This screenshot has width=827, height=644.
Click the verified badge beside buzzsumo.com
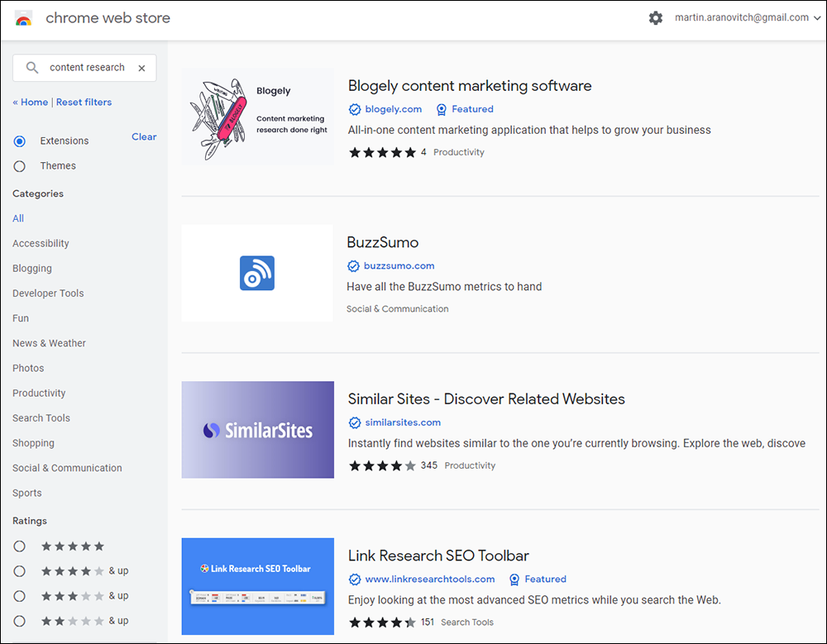pos(353,266)
